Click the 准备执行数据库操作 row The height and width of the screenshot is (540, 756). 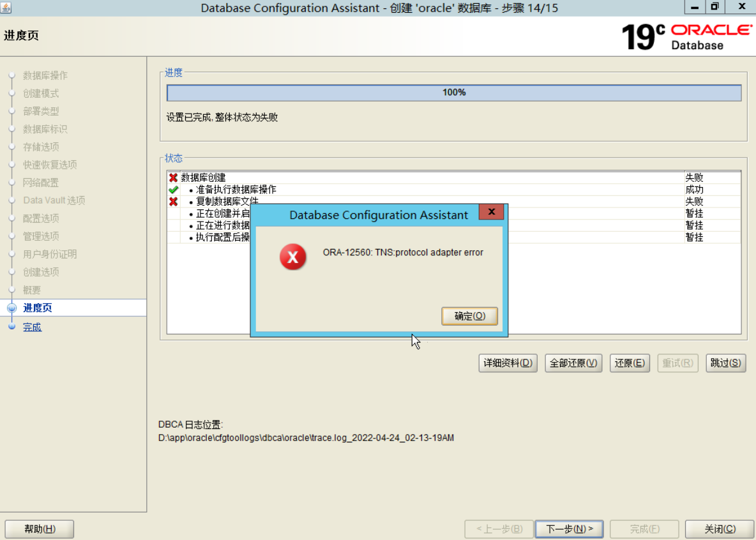coord(454,190)
